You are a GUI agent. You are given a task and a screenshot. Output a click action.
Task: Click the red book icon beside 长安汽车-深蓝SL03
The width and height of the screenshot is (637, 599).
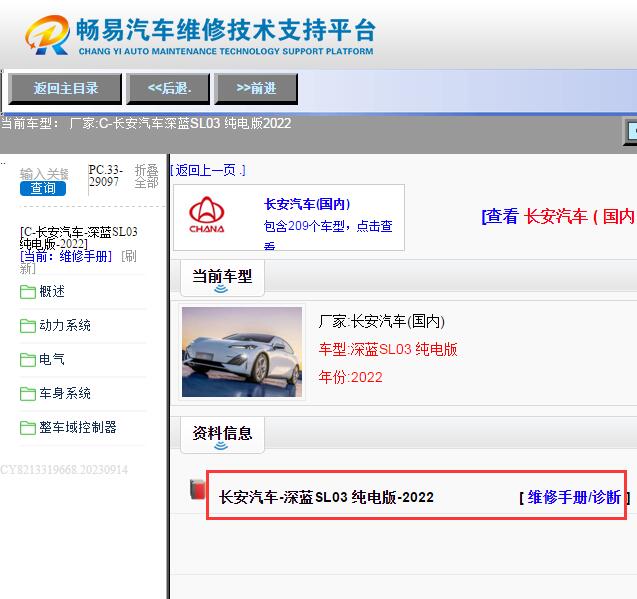pyautogui.click(x=197, y=489)
